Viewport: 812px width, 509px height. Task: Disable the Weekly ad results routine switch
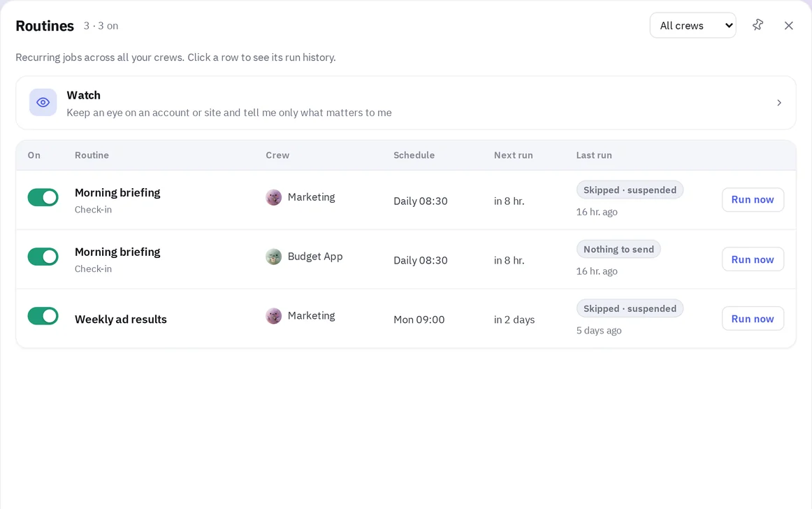tap(43, 316)
